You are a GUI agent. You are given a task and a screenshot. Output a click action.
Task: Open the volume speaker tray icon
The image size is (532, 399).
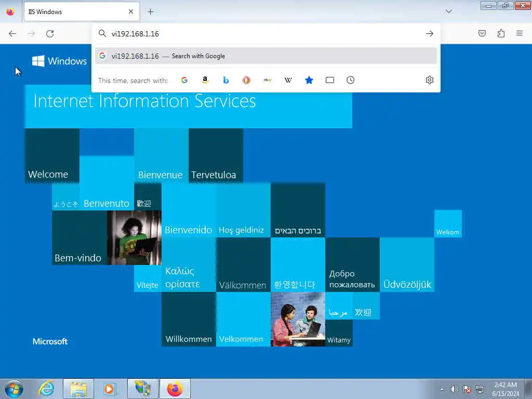click(x=454, y=389)
